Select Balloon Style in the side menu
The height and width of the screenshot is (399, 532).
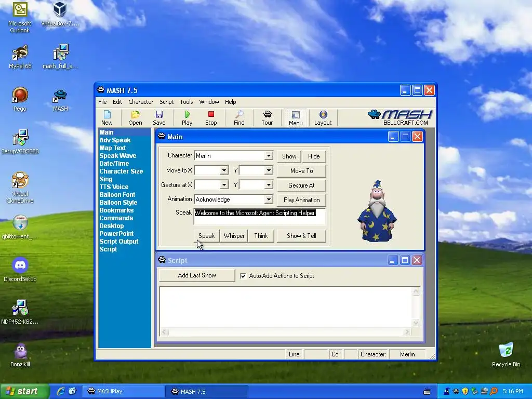(x=118, y=203)
